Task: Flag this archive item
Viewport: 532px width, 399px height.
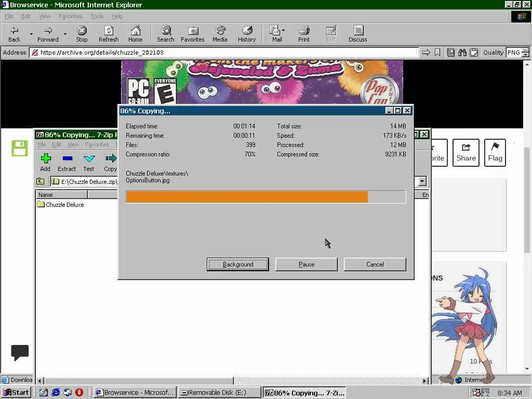Action: pos(495,153)
